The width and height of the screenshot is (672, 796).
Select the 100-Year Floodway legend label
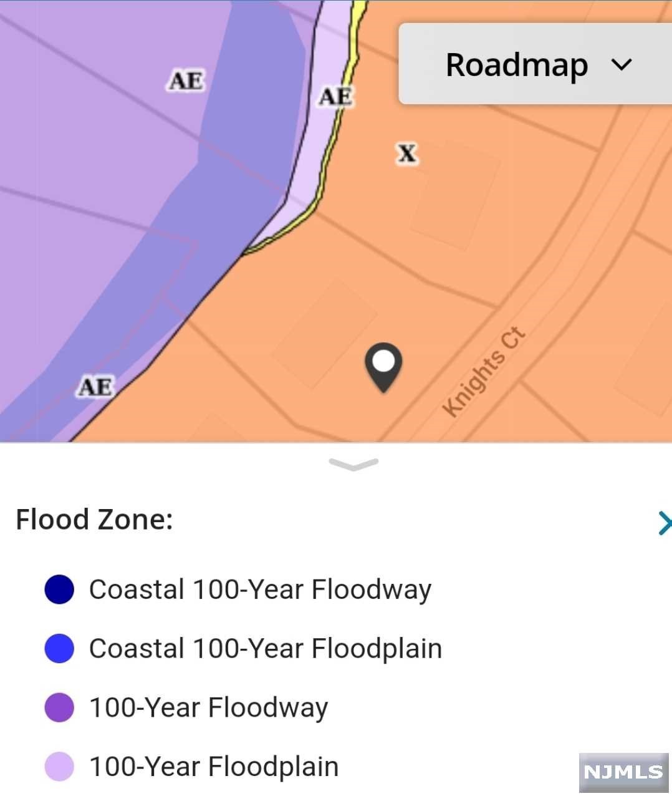coord(208,707)
